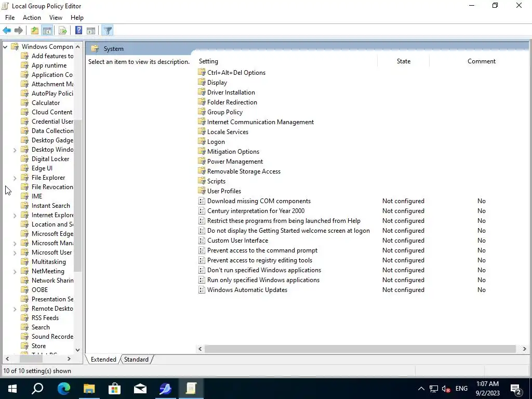Open the Folder Redirection folder

coord(232,102)
